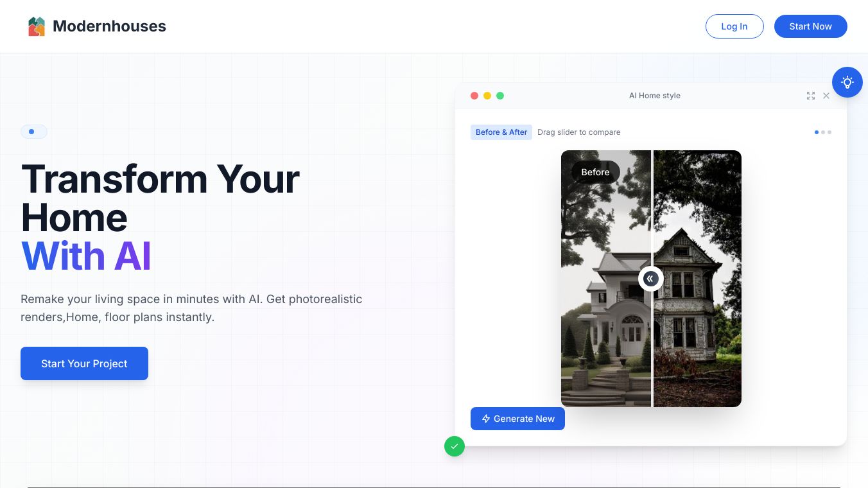Click the 'With AI' gradient headline

coord(86,256)
